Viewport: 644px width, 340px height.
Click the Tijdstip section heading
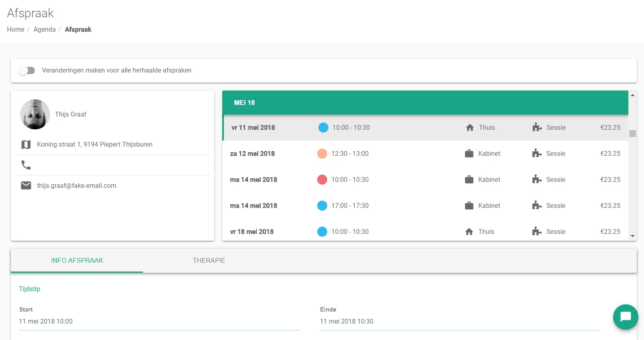30,289
